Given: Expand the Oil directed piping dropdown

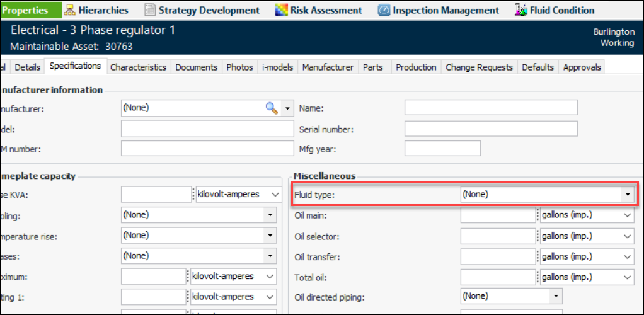Looking at the screenshot, I should pyautogui.click(x=555, y=296).
